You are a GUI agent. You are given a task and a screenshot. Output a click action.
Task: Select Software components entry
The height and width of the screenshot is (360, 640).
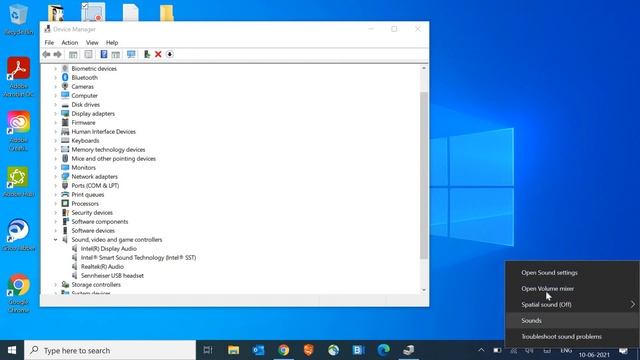pyautogui.click(x=100, y=221)
